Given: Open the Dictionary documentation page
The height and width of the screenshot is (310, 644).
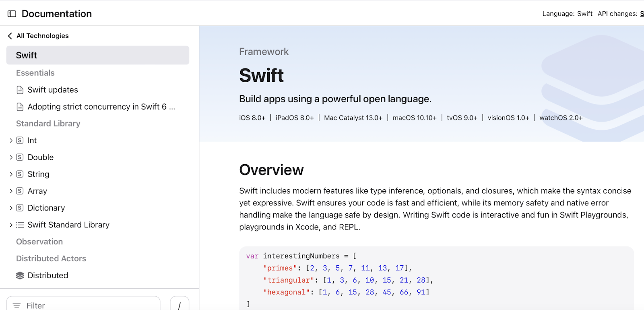Looking at the screenshot, I should coord(46,208).
